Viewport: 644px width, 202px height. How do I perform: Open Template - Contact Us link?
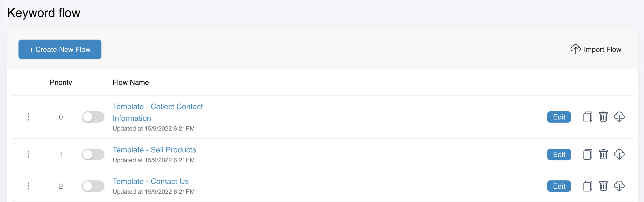pyautogui.click(x=150, y=181)
